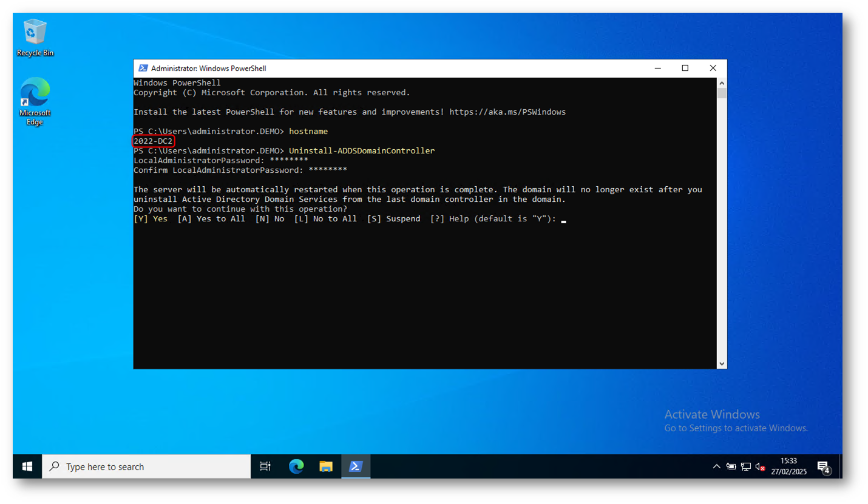
Task: Click the PowerShell scrollbar down arrow
Action: (x=722, y=363)
